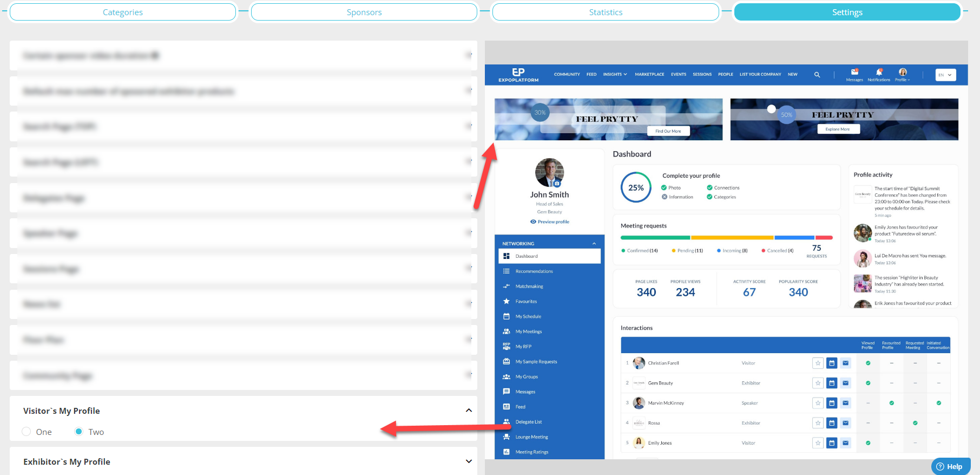Click the Marvin McKinney name
The width and height of the screenshot is (980, 475).
[666, 403]
